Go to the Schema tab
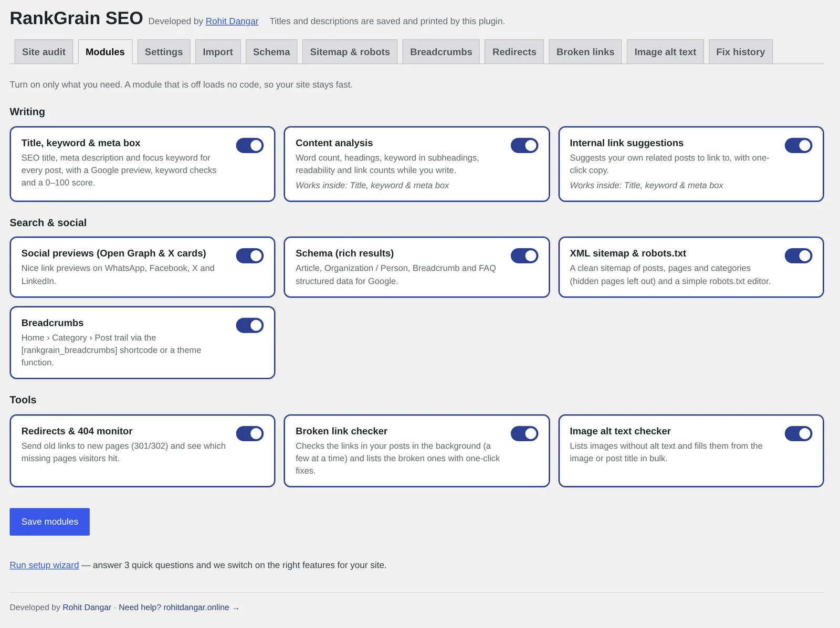The image size is (840, 628). tap(271, 52)
